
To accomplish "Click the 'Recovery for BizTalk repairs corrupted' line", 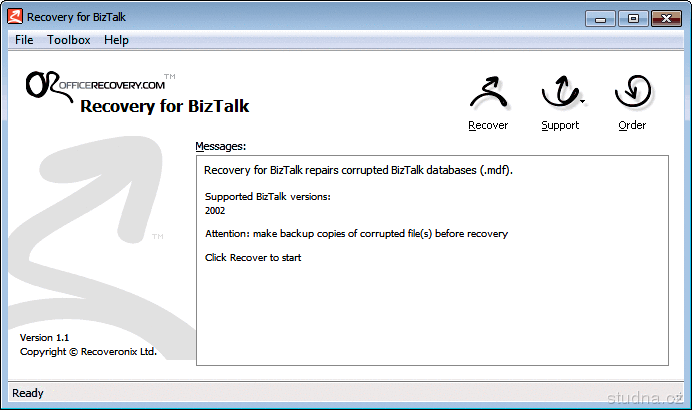I will pyautogui.click(x=358, y=170).
